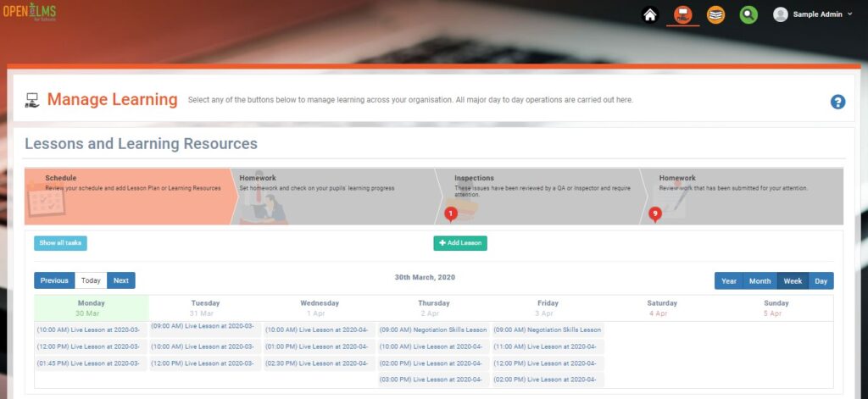Click the Friday 3 Apr column header
868x399 pixels.
[548, 308]
